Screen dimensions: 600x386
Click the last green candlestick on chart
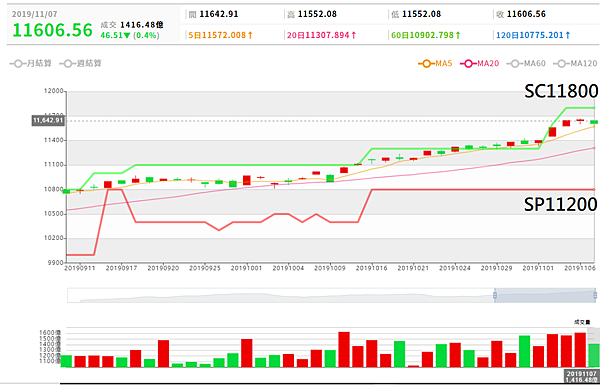click(594, 122)
